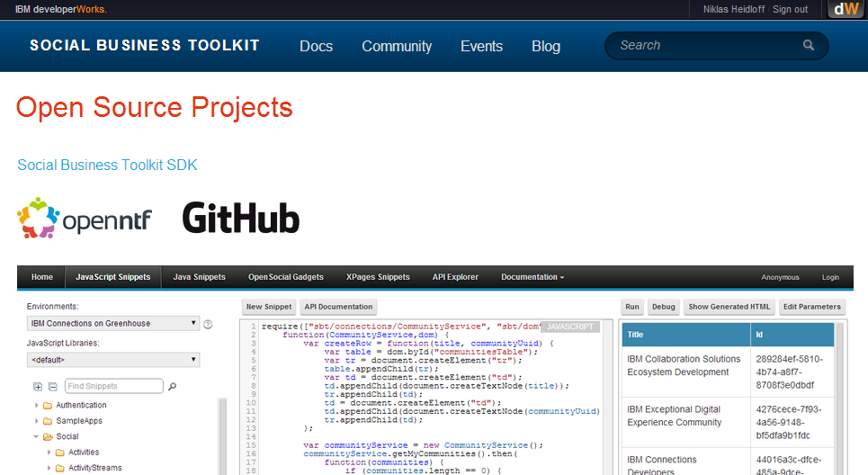
Task: Click the collapse all tree icon
Action: [52, 387]
